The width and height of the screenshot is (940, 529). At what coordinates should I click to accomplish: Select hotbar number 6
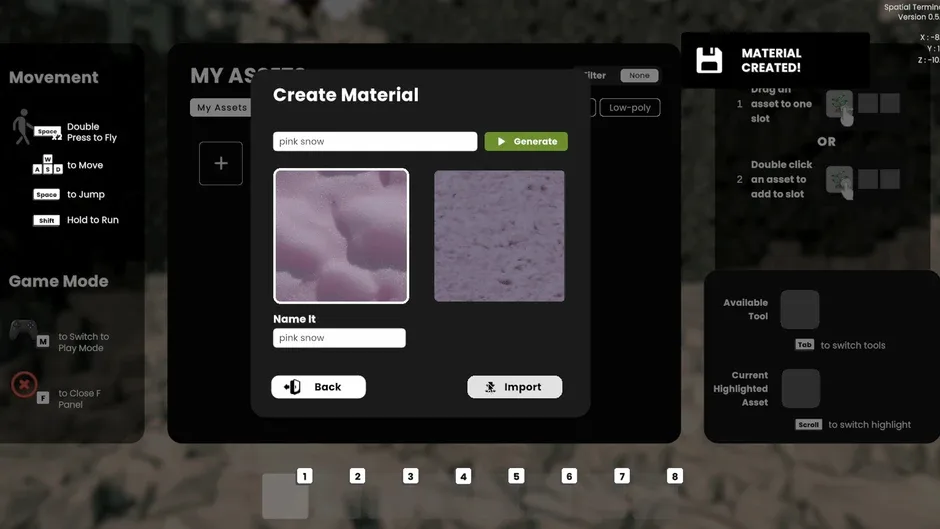click(569, 476)
